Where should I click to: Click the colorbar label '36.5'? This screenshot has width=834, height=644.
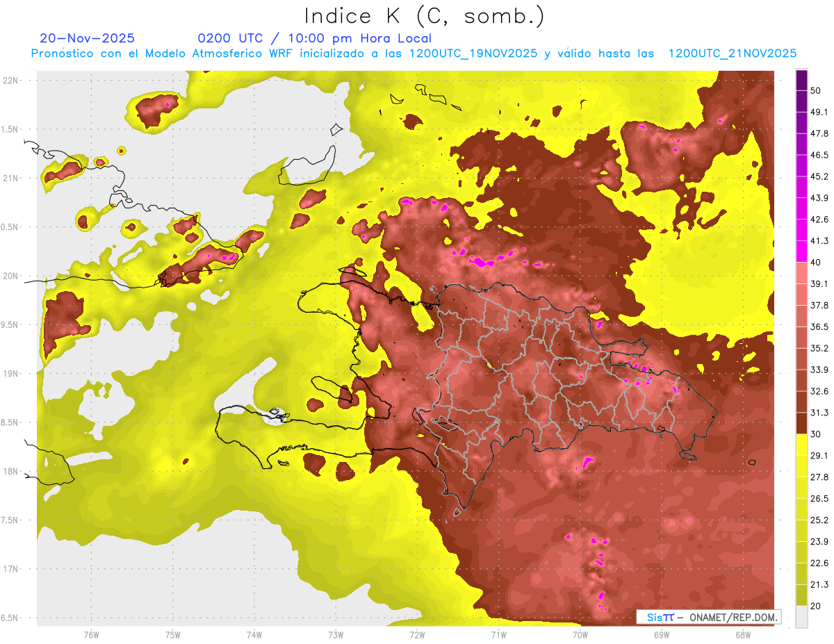click(x=819, y=327)
